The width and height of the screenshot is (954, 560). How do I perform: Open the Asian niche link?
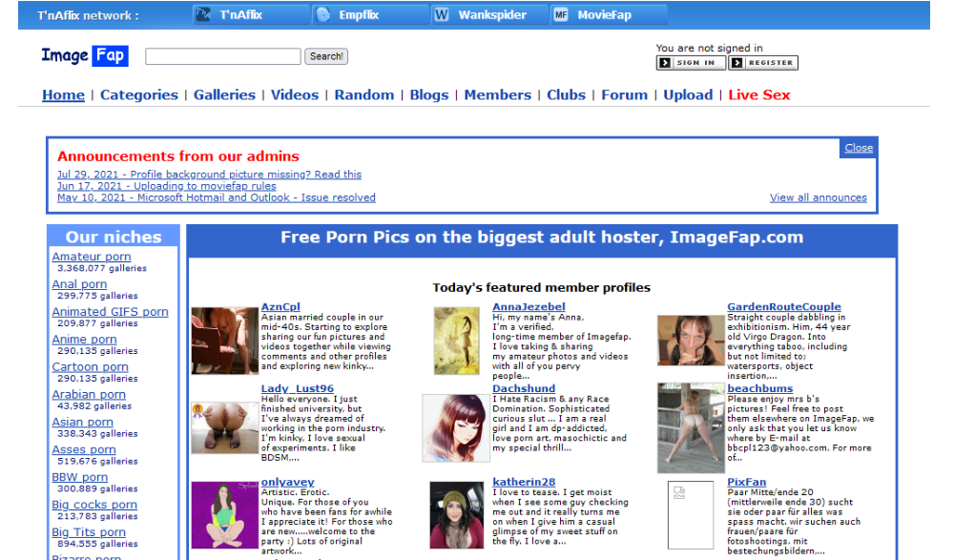(82, 422)
